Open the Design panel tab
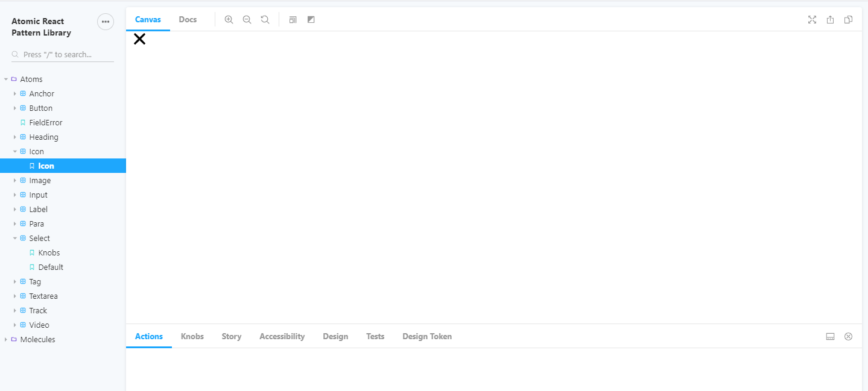The height and width of the screenshot is (391, 868). [335, 336]
